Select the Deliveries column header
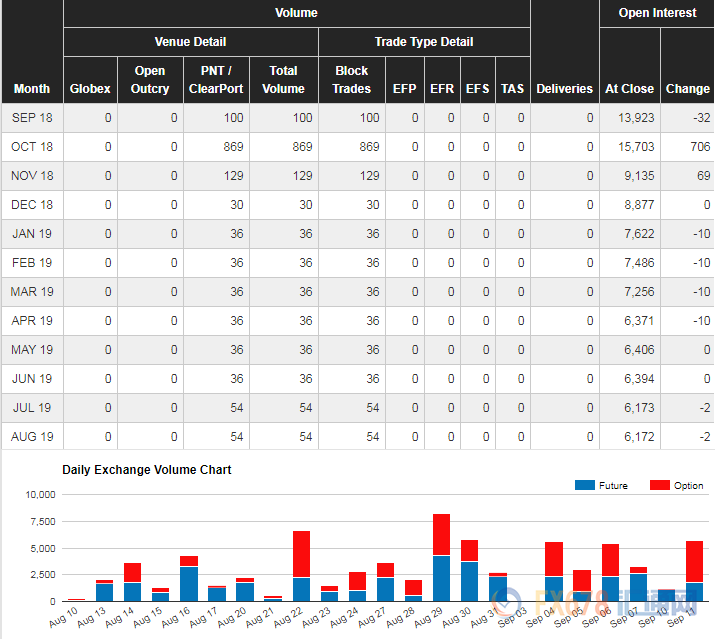715x639 pixels. click(x=564, y=88)
